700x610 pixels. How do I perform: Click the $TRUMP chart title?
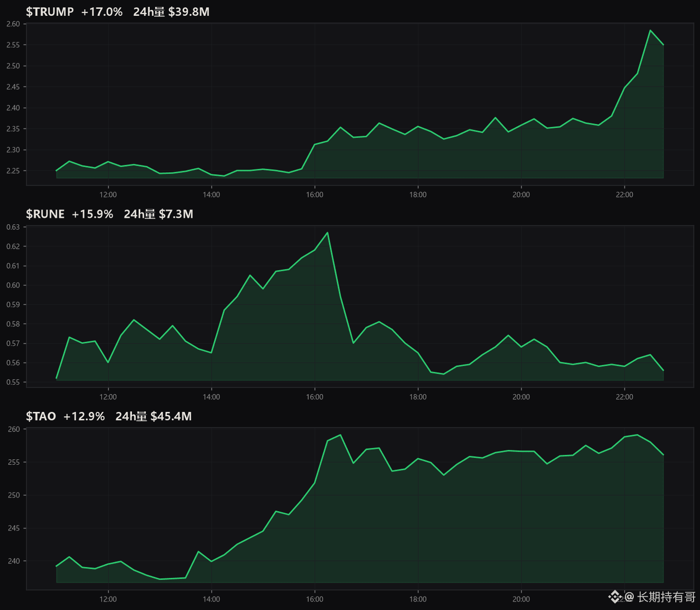tap(50, 12)
